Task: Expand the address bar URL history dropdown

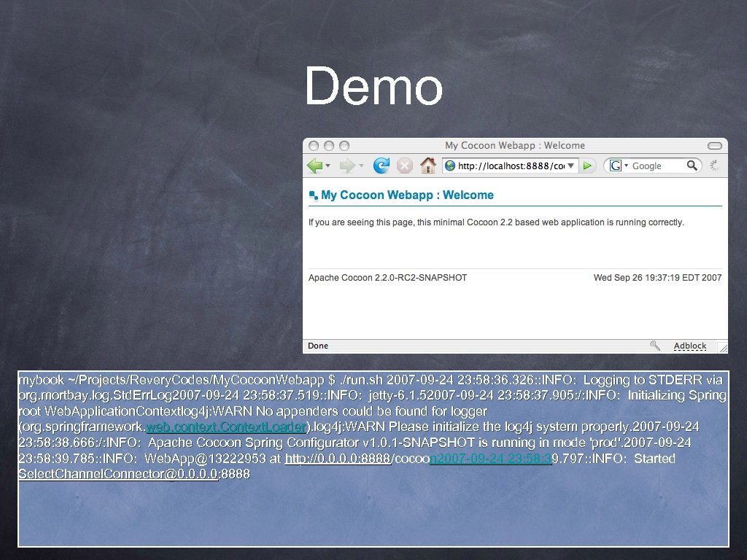Action: click(570, 166)
